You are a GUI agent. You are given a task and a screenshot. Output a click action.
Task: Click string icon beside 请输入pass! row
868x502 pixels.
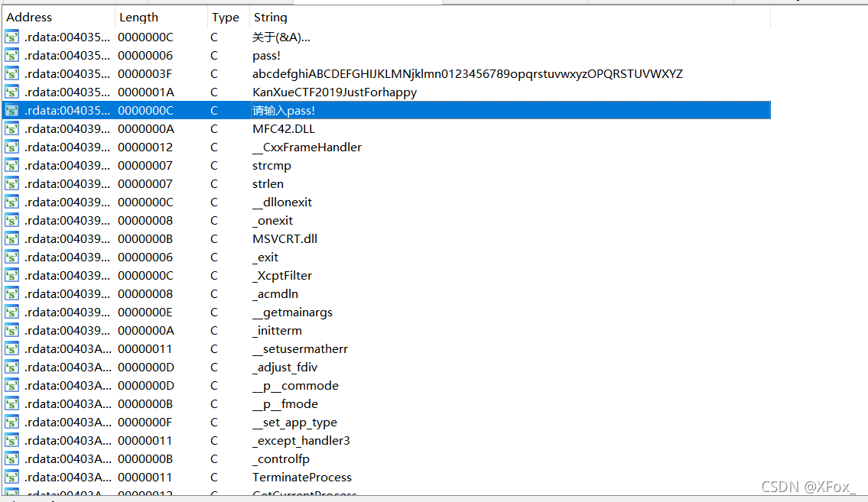[x=11, y=110]
